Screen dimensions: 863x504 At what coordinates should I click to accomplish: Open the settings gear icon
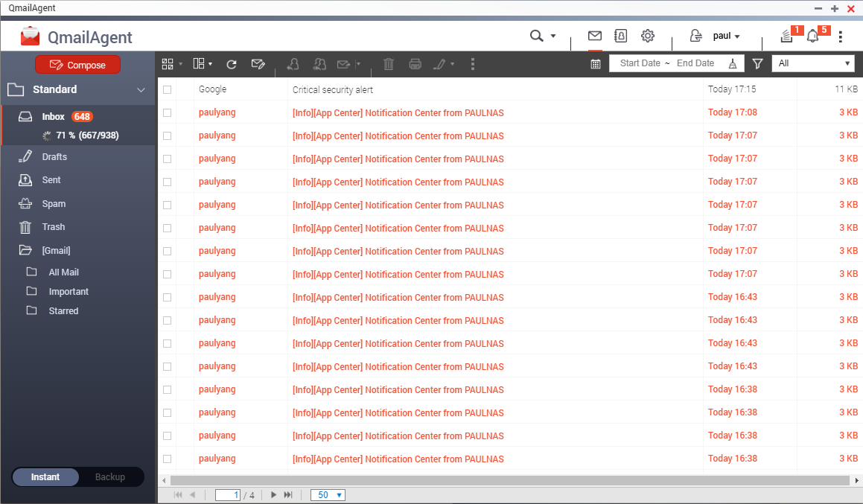[648, 36]
